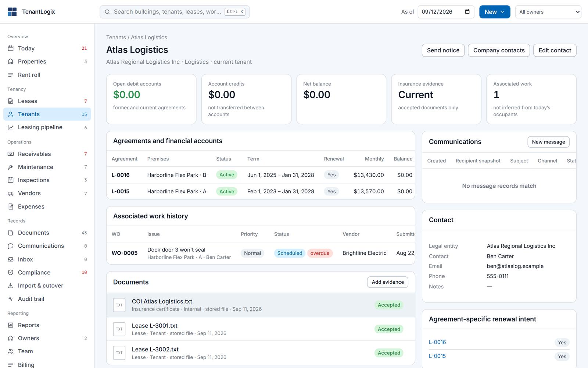Viewport: 588px width, 368px height.
Task: Open the Leases section
Action: (47, 101)
